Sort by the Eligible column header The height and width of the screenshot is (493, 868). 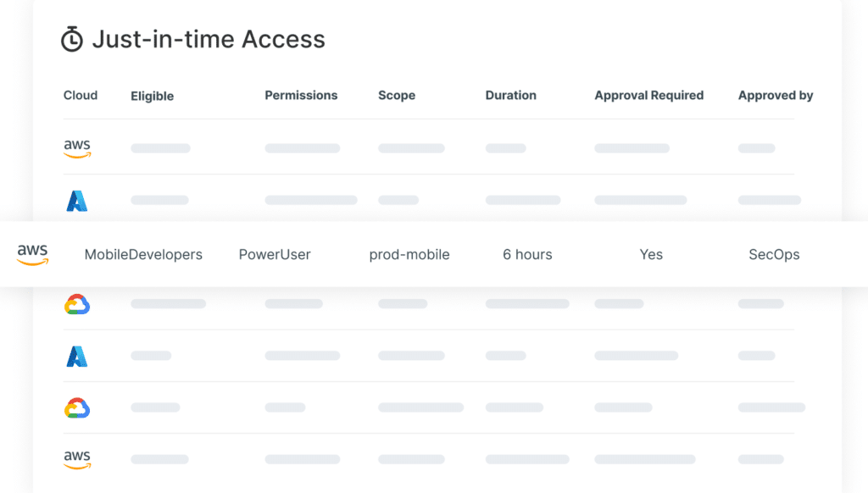click(x=153, y=97)
